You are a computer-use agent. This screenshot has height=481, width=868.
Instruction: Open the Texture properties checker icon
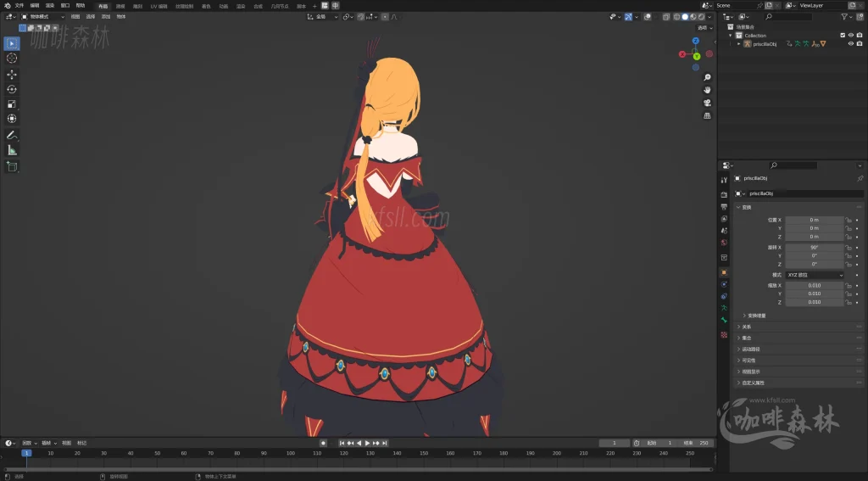[724, 335]
